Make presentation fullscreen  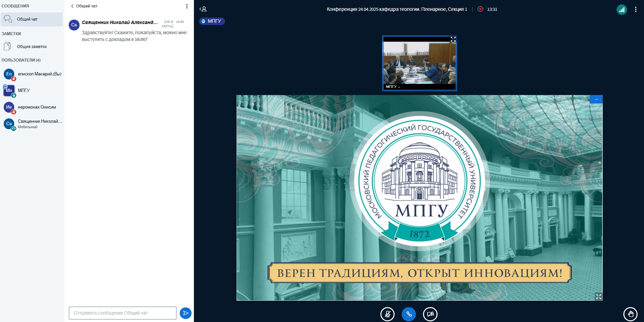[x=598, y=297]
